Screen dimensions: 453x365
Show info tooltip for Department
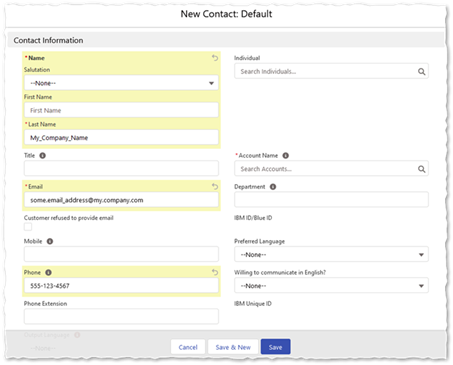(x=273, y=187)
